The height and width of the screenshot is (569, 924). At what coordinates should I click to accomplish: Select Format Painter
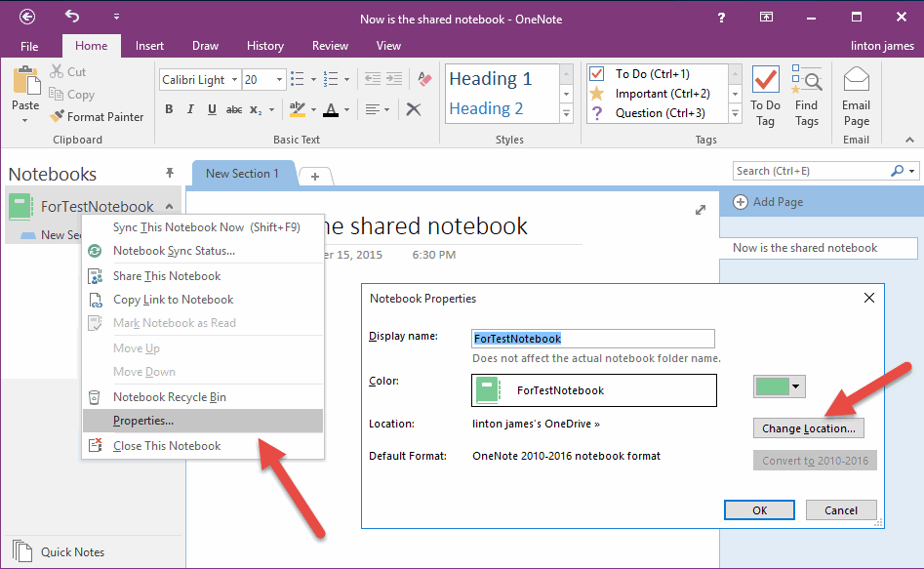(x=96, y=117)
